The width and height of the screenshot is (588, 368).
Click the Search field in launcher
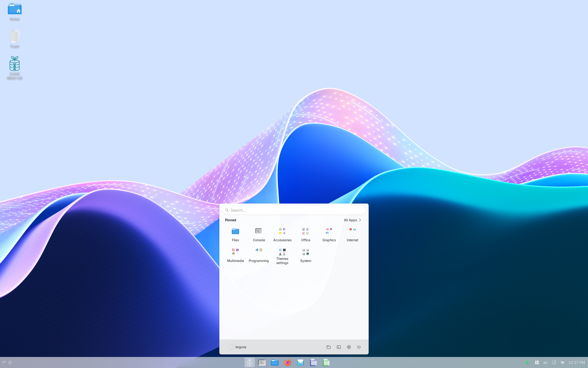point(294,210)
